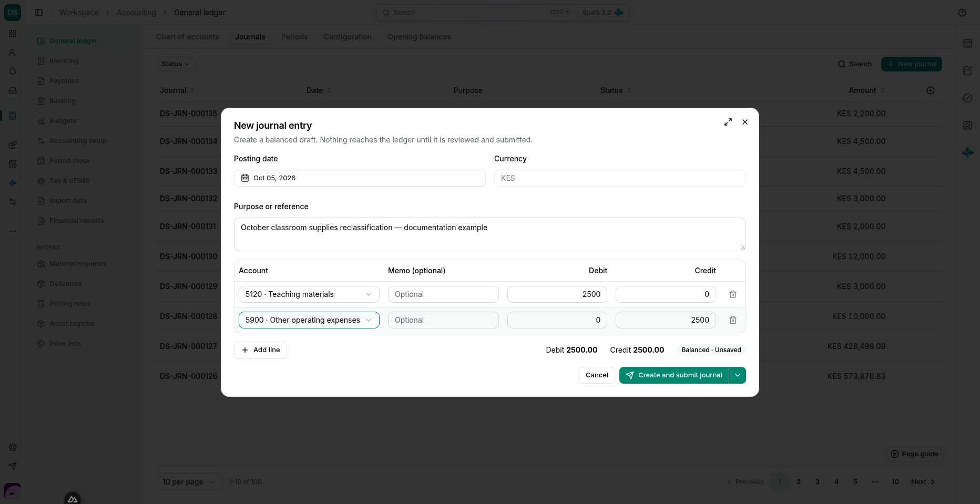Screen dimensions: 980x504
Task: Open the note edit icon in right rail
Action: 967,71
